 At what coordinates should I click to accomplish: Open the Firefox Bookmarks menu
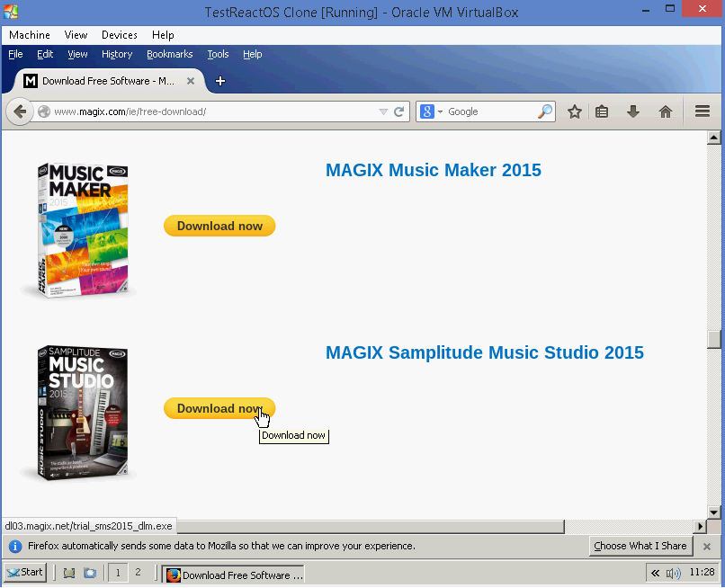(170, 54)
